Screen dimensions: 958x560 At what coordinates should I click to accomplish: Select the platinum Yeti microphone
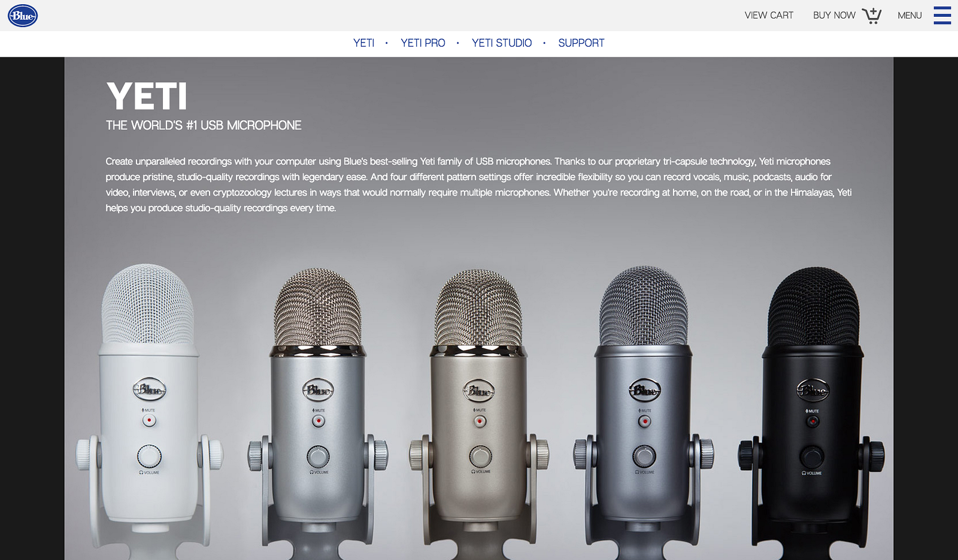(x=479, y=414)
